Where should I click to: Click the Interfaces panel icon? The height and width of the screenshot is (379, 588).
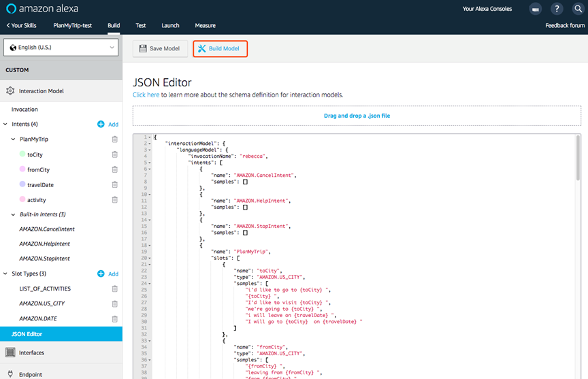(x=10, y=352)
